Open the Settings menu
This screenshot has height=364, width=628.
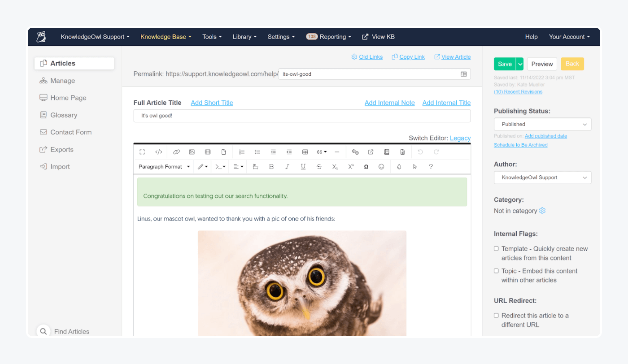(x=281, y=37)
